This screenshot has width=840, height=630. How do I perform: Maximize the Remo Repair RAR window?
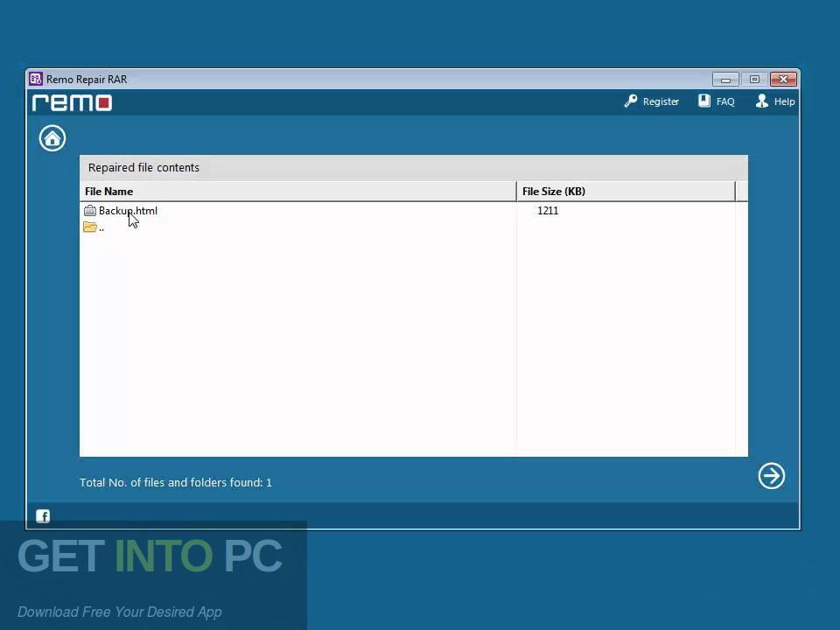[754, 80]
